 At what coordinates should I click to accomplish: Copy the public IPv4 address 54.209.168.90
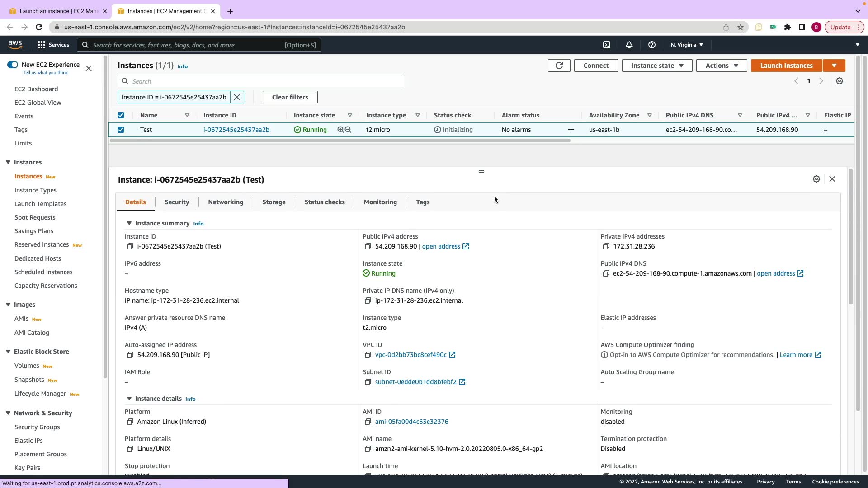[x=368, y=246]
